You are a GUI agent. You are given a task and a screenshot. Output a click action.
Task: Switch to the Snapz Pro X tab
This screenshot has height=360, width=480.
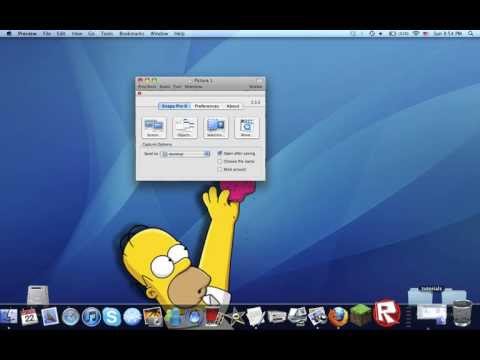pyautogui.click(x=175, y=106)
